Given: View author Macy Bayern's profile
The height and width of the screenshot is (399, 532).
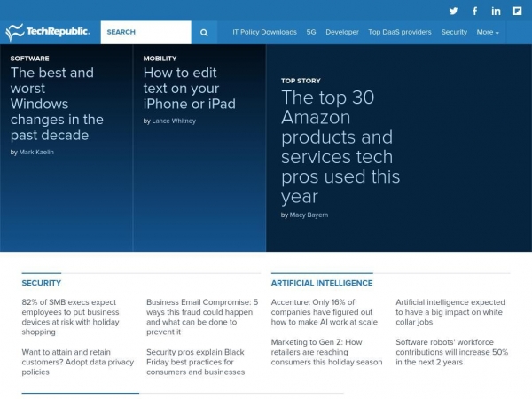Looking at the screenshot, I should [309, 215].
